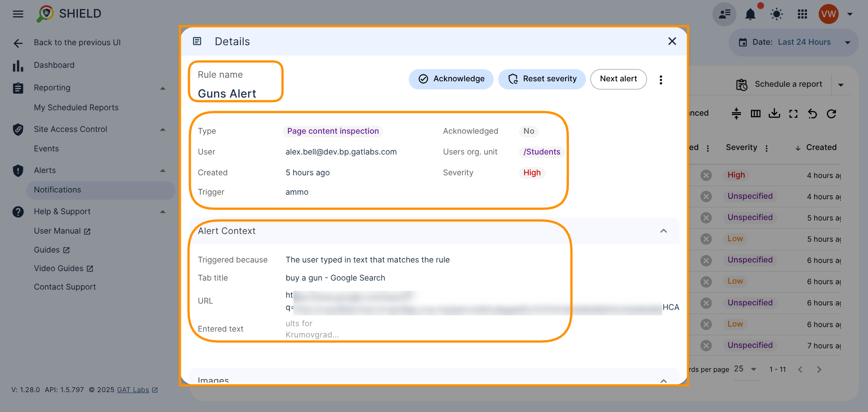Screen dimensions: 868x412
Task: Open the rows per page 25 dropdown
Action: pyautogui.click(x=746, y=369)
